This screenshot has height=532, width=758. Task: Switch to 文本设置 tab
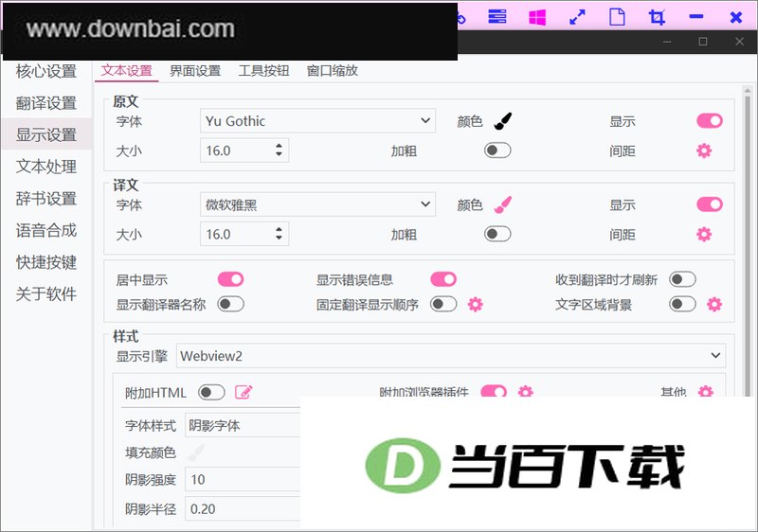(x=127, y=71)
